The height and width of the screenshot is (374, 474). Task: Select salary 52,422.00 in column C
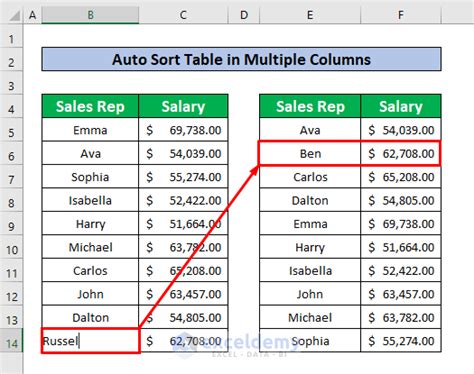coord(183,200)
